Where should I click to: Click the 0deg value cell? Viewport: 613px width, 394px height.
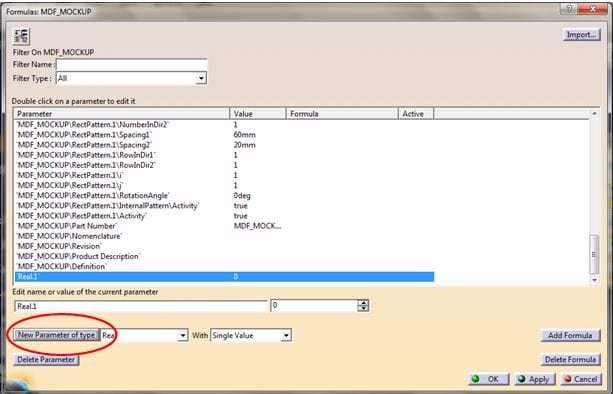[x=242, y=195]
